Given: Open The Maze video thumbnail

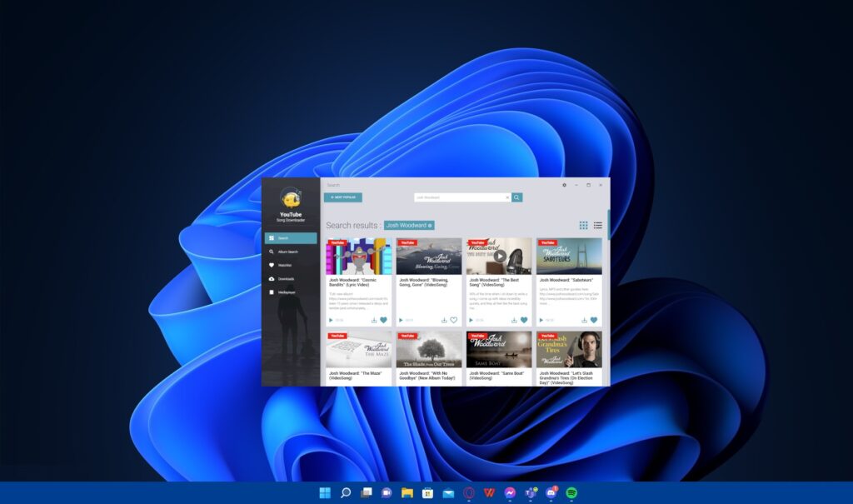Looking at the screenshot, I should (358, 349).
